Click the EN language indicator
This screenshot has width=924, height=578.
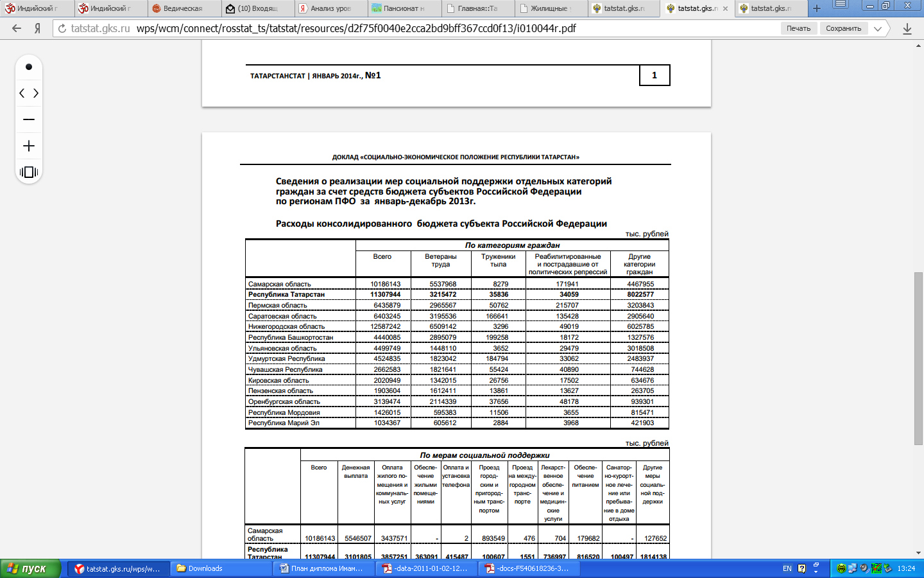tap(787, 568)
